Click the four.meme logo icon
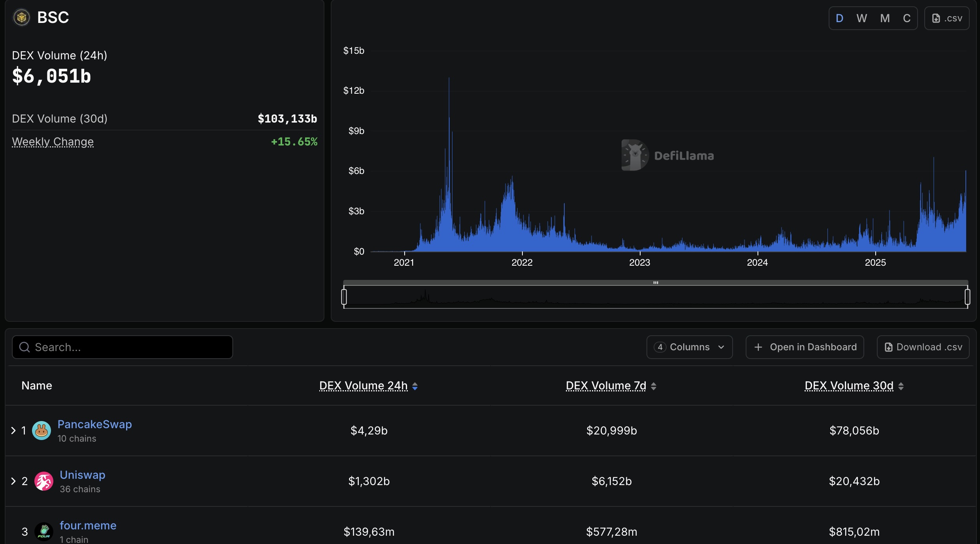 (43, 531)
